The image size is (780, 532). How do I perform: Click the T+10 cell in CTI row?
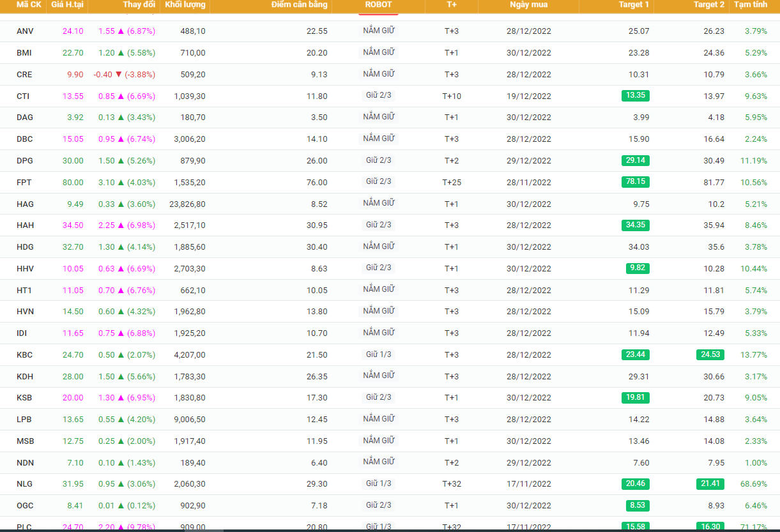pyautogui.click(x=452, y=96)
